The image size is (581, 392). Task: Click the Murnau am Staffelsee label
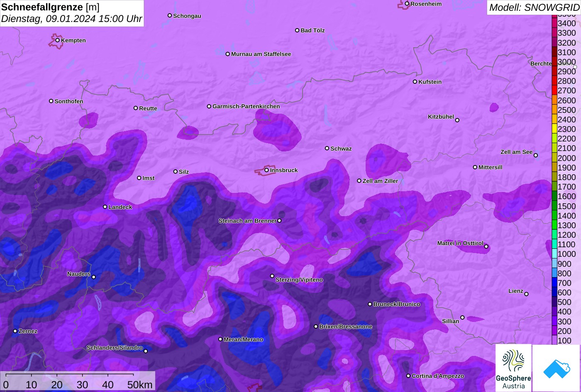[261, 54]
